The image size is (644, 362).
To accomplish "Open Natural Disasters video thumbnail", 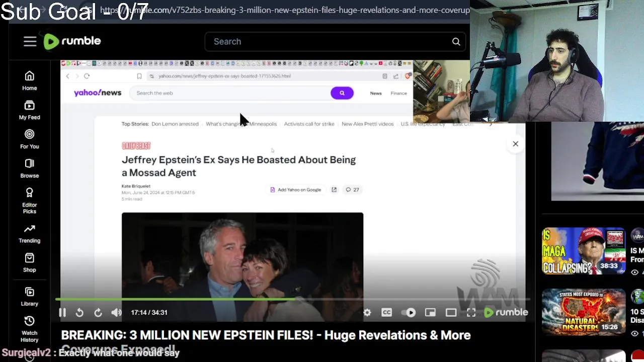I will (x=584, y=312).
